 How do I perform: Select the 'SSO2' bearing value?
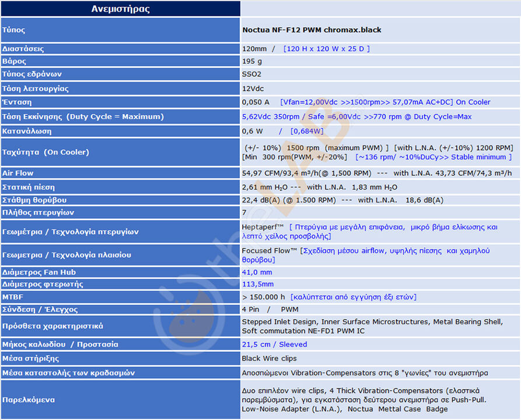tap(251, 74)
